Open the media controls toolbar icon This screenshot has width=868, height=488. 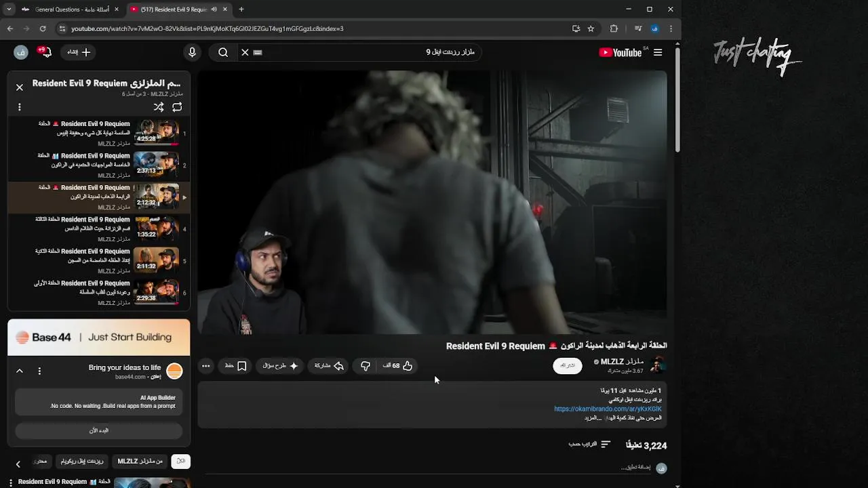tap(638, 28)
